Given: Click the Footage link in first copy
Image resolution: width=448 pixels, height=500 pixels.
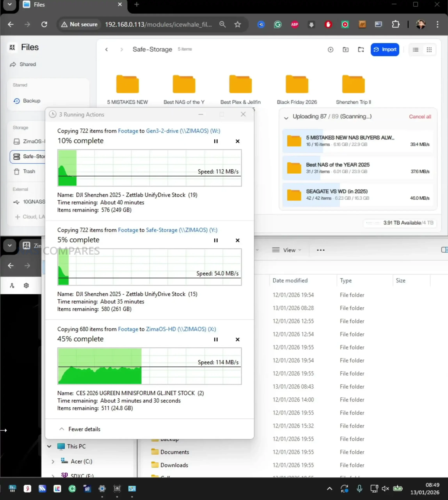Looking at the screenshot, I should (x=128, y=131).
